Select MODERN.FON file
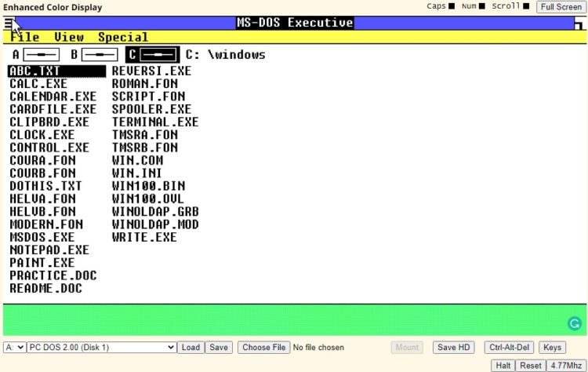This screenshot has height=372, width=588. click(46, 224)
